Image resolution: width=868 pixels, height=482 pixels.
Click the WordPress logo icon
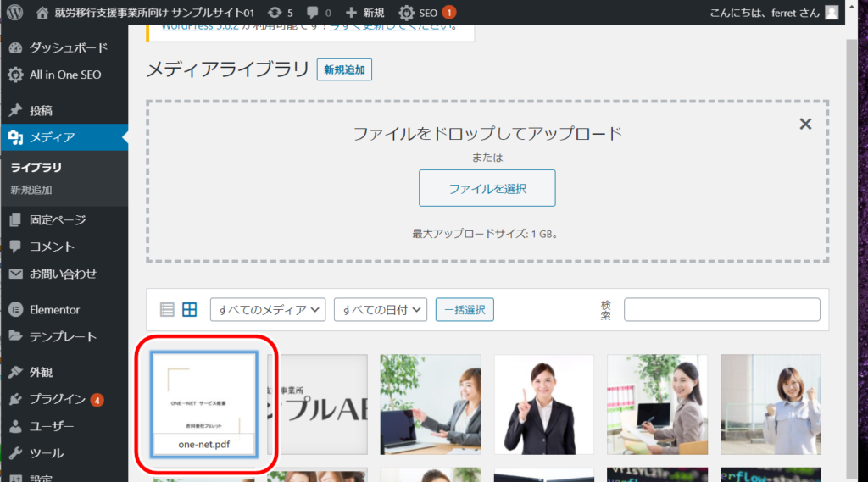[14, 13]
